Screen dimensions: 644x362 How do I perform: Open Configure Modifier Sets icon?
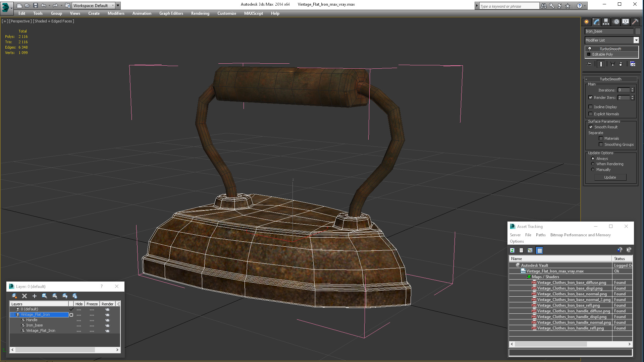tap(633, 64)
